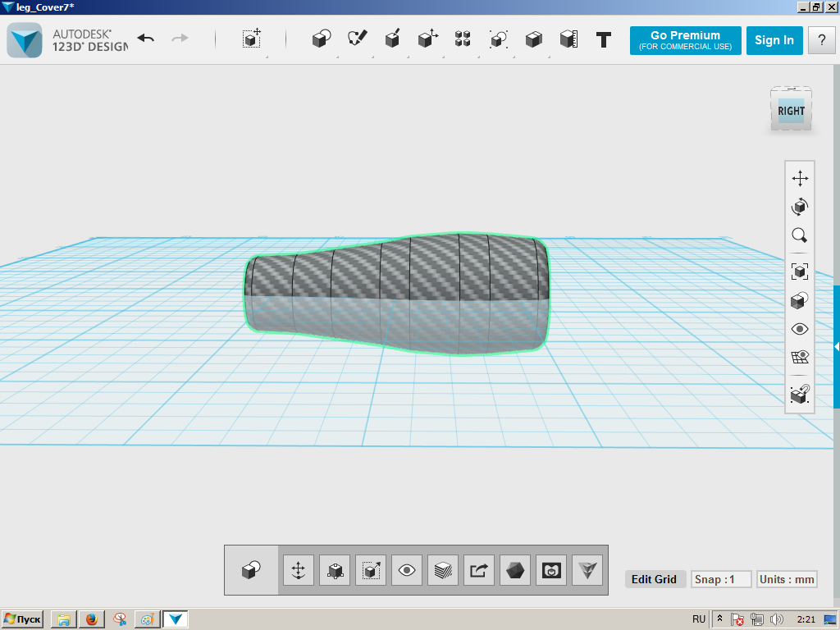The image size is (840, 630).
Task: Open the Windows Пуск start button
Action: 22,620
